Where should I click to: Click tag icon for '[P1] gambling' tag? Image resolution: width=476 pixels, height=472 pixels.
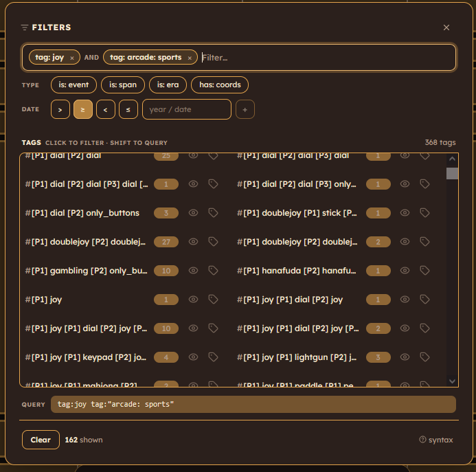[213, 270]
